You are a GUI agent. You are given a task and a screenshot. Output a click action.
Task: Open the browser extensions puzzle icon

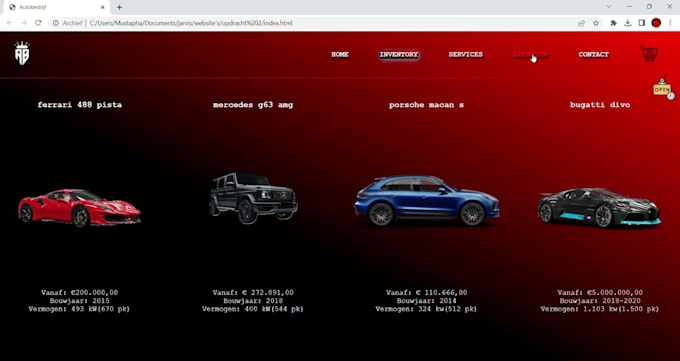(x=613, y=23)
